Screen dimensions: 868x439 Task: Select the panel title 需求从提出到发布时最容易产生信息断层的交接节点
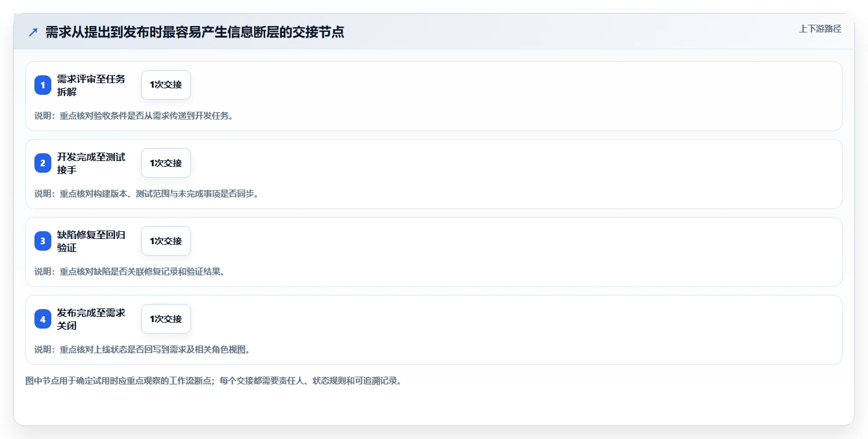point(194,32)
